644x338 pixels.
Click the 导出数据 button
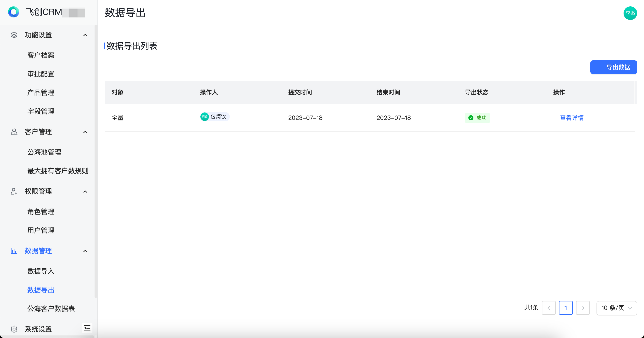point(614,67)
